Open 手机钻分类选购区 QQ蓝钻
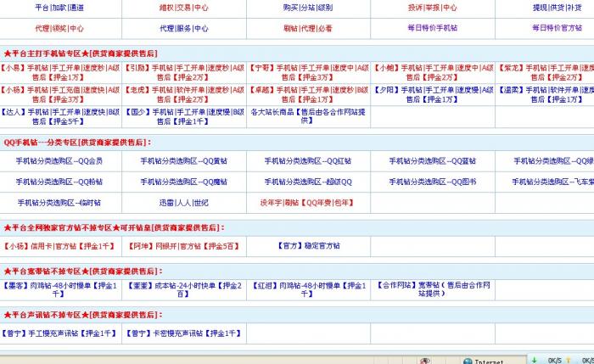 coord(432,161)
